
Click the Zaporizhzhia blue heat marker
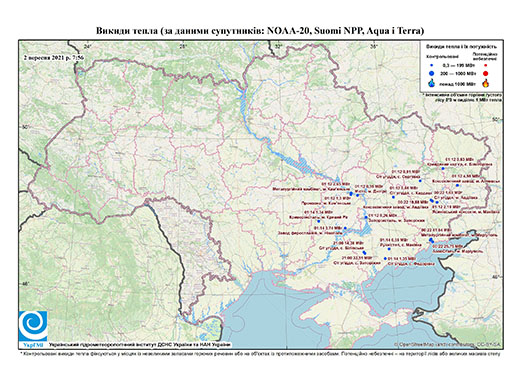pos(366,217)
